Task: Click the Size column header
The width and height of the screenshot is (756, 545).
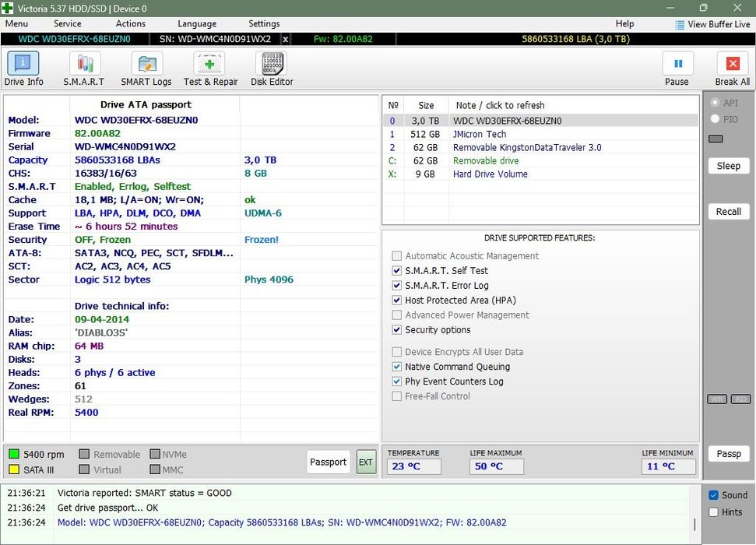Action: (x=426, y=105)
